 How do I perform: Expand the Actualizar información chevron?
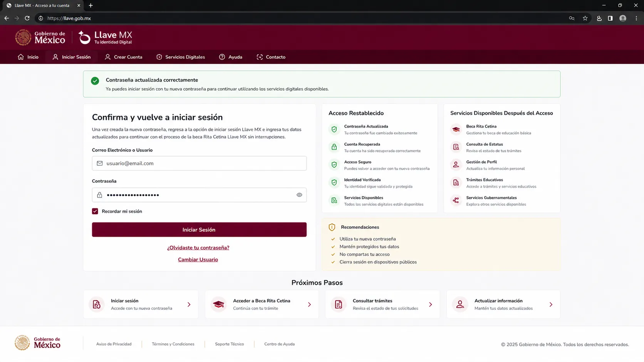551,304
